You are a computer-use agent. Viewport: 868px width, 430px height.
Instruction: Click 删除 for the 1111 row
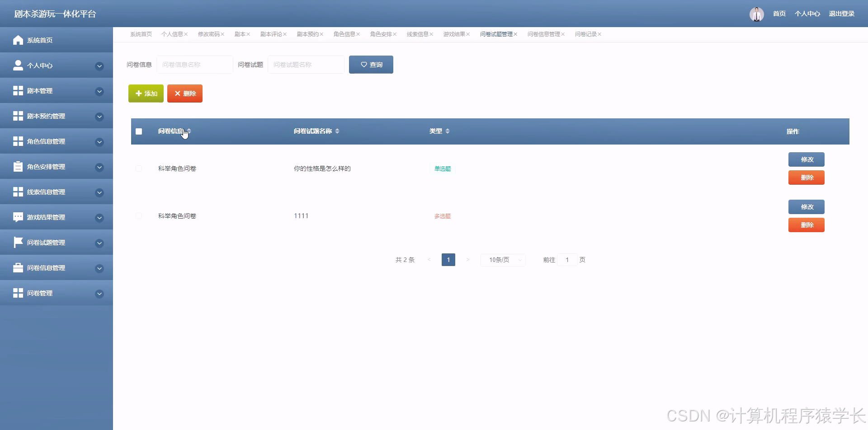click(807, 225)
